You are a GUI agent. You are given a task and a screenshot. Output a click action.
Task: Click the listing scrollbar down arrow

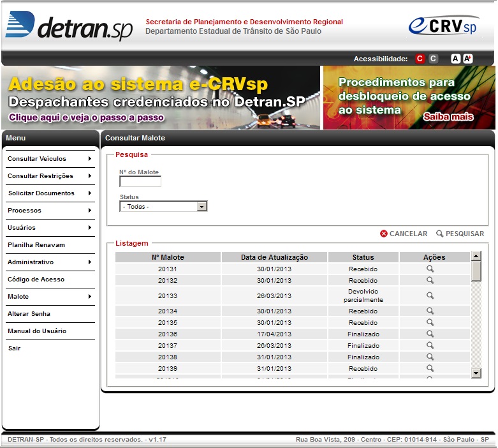(476, 373)
